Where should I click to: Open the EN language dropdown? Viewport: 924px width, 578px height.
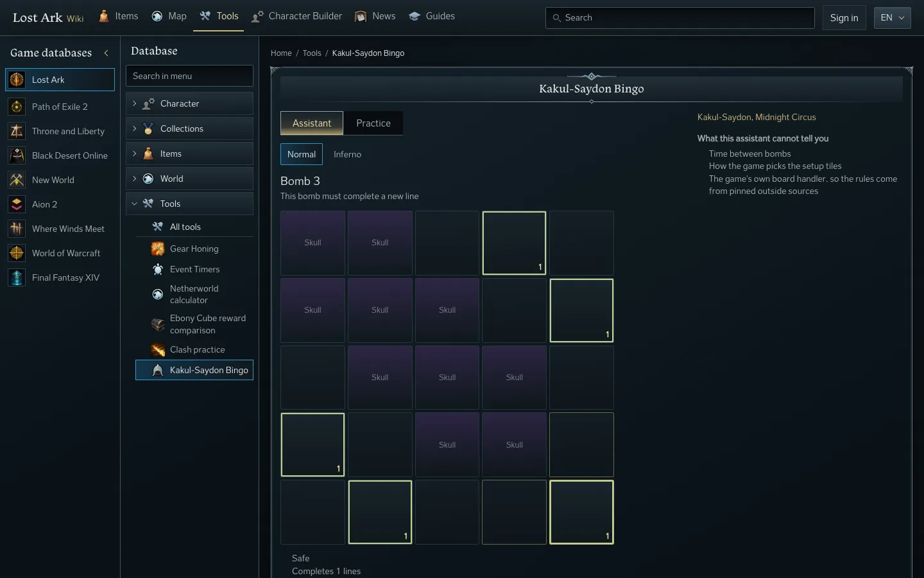(893, 18)
